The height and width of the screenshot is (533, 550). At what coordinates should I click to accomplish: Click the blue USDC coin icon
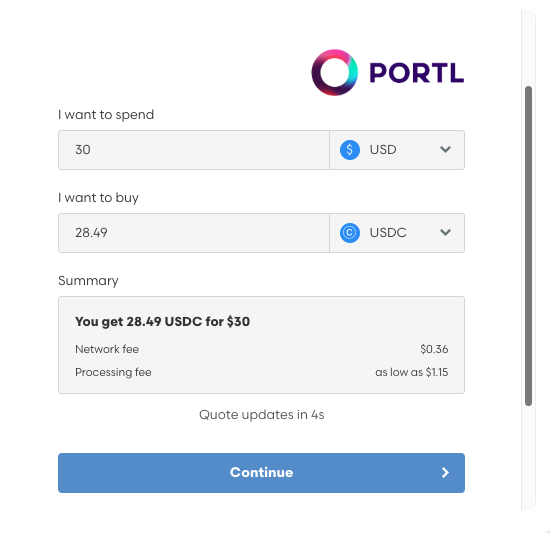click(x=350, y=233)
